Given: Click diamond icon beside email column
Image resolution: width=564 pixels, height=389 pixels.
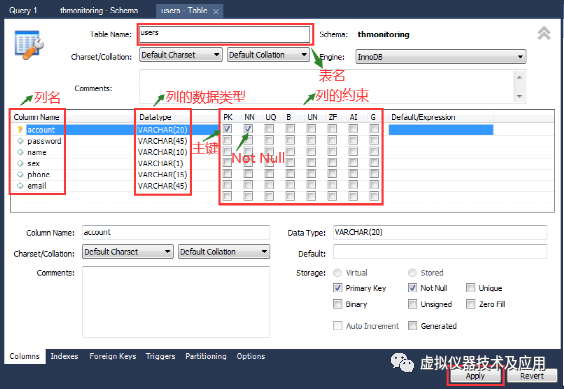Looking at the screenshot, I should (20, 185).
